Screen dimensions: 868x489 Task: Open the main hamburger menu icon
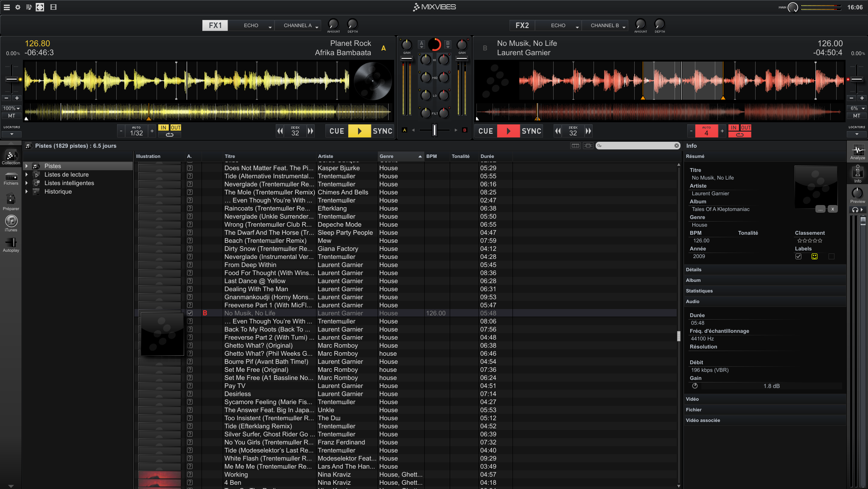point(7,7)
